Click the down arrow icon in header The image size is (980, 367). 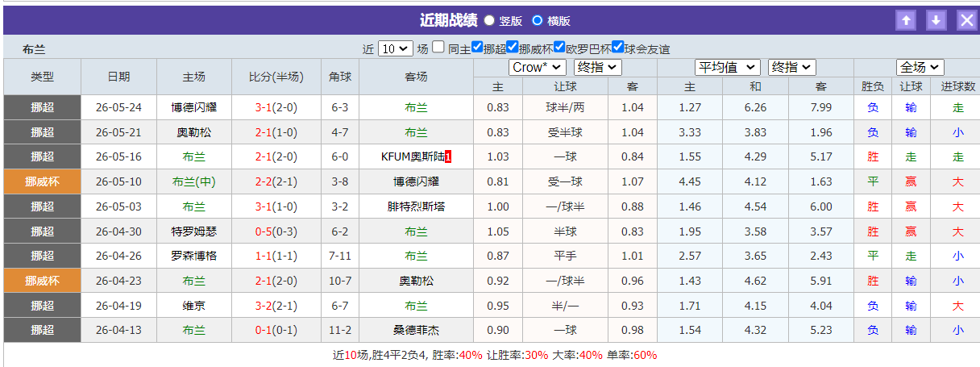click(x=936, y=21)
